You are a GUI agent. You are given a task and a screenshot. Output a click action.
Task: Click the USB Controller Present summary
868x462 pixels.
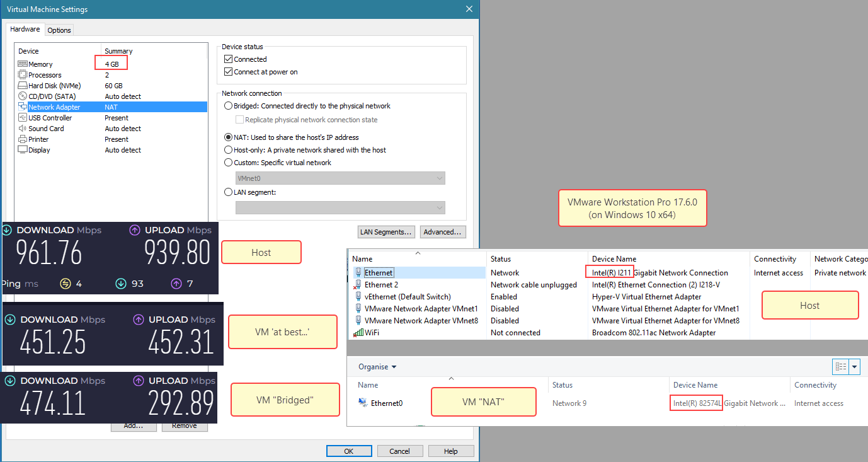[117, 118]
